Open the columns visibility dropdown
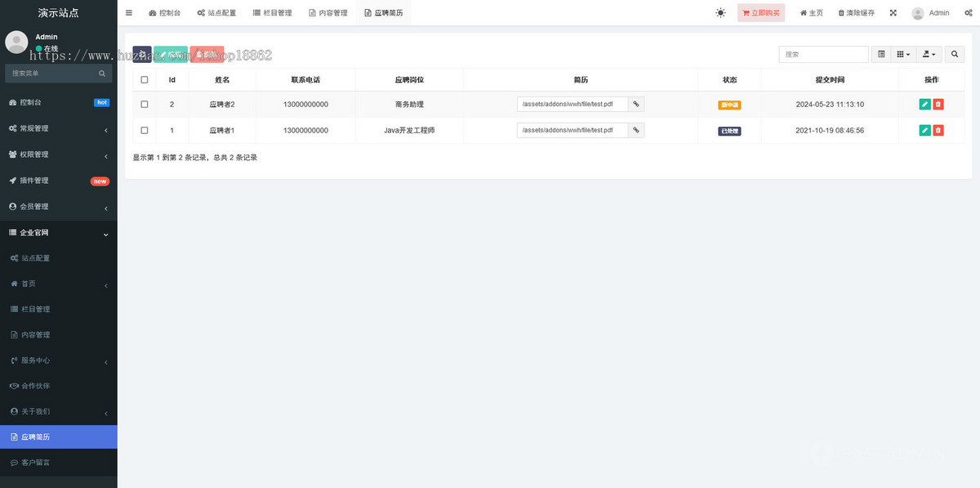 pos(903,54)
